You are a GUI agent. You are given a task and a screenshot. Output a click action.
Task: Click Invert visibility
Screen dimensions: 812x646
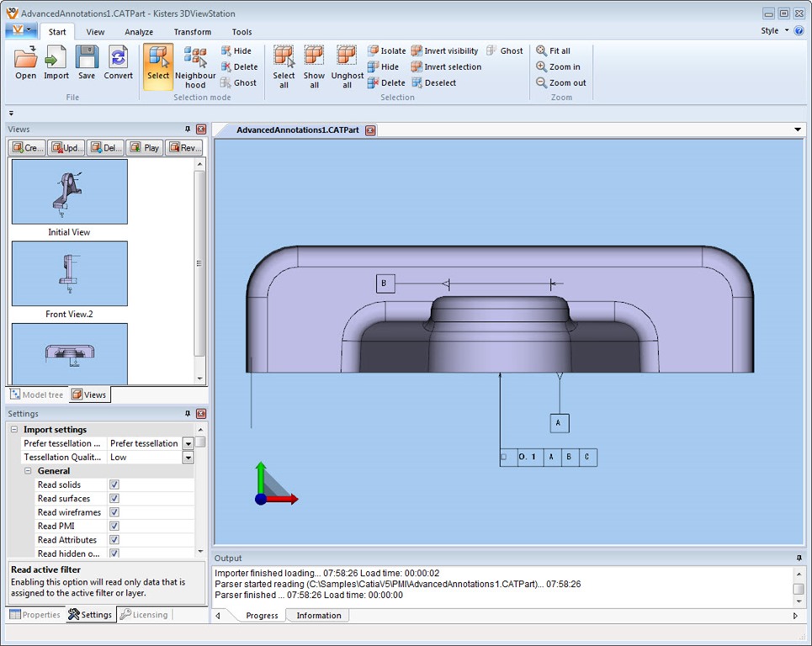click(445, 50)
